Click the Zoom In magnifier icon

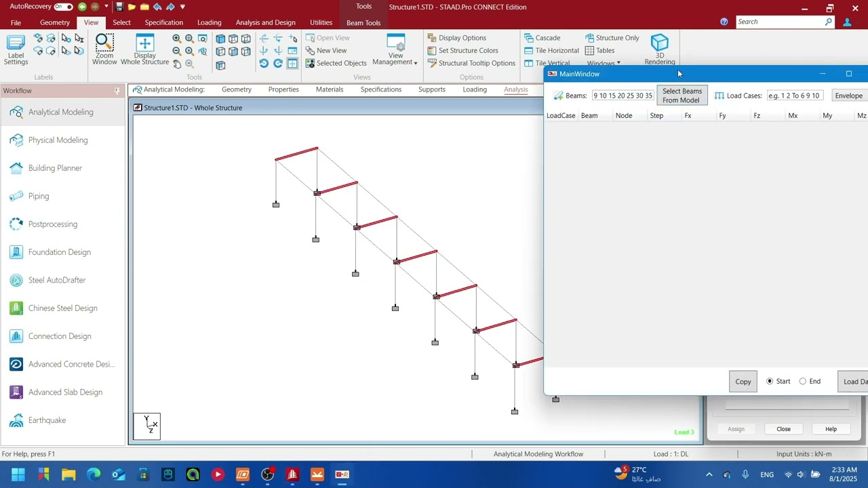[x=177, y=39]
